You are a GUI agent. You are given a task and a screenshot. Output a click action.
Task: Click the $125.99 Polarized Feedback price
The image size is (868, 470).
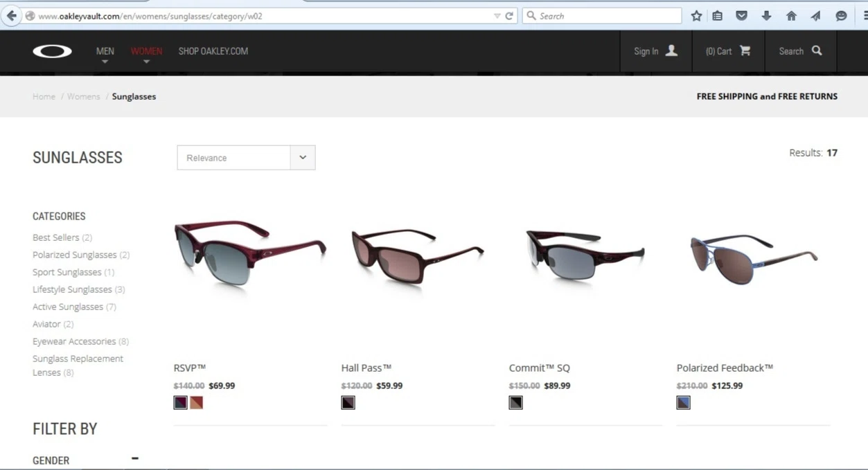(x=727, y=386)
